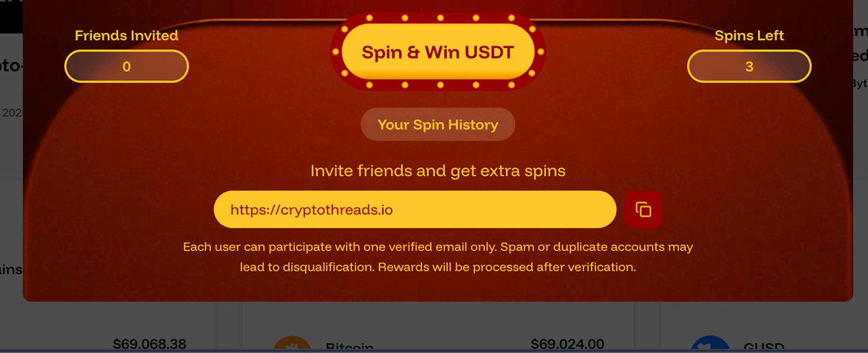Click the dimmed page area left of the popup

click(11, 223)
